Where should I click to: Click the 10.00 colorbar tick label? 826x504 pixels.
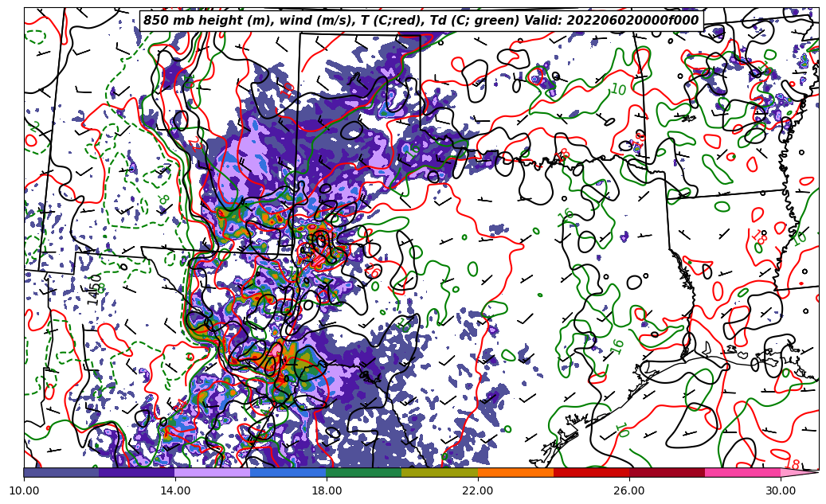[24, 490]
